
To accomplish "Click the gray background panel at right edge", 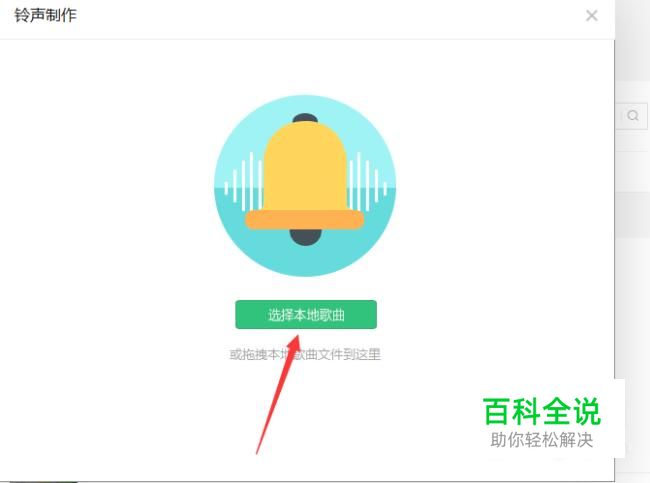I will [633, 290].
